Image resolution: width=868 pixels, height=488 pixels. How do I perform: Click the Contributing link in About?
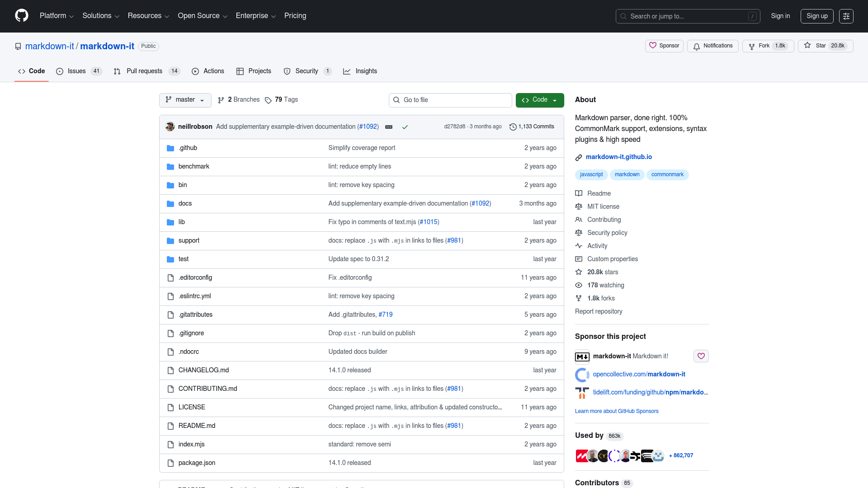(x=604, y=220)
